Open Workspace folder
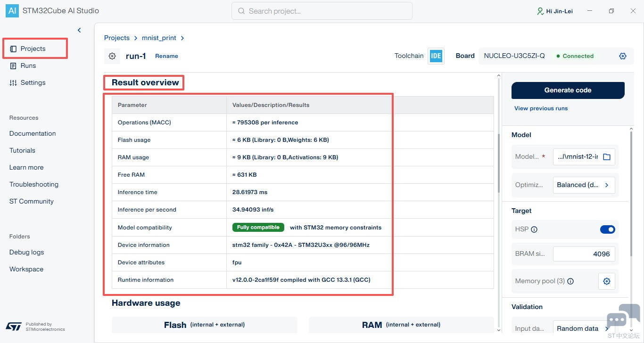 click(26, 269)
